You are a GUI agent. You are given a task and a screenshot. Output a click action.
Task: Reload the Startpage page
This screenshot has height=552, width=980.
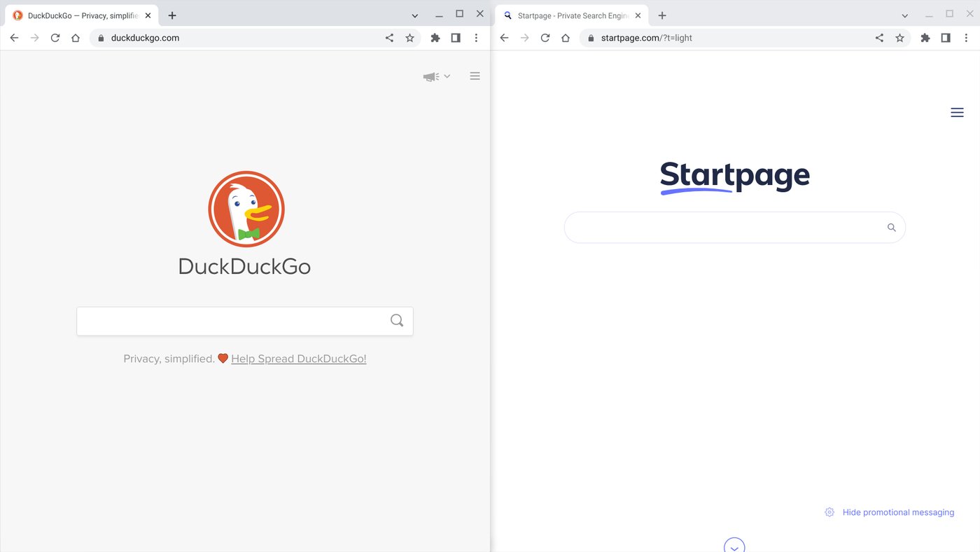545,38
